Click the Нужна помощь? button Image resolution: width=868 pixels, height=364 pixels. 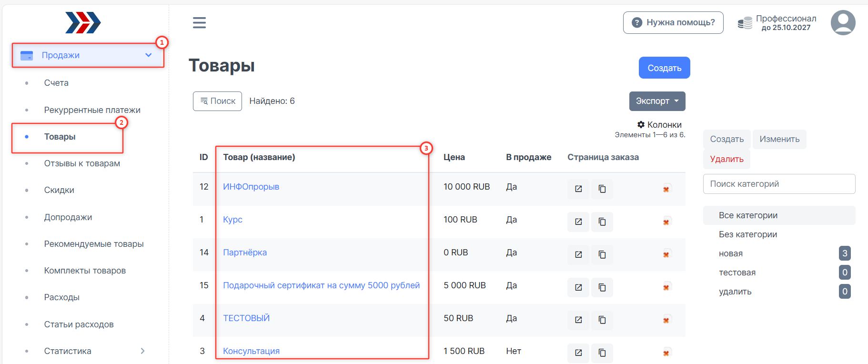click(673, 22)
